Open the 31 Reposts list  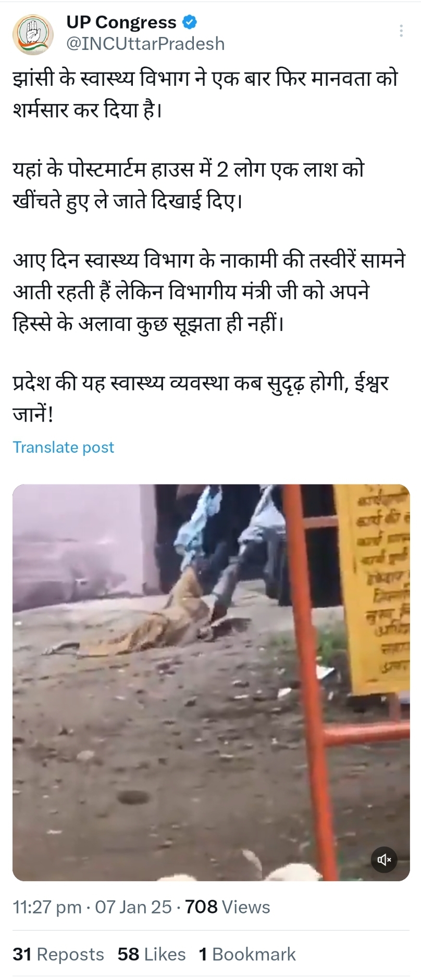[x=58, y=954]
